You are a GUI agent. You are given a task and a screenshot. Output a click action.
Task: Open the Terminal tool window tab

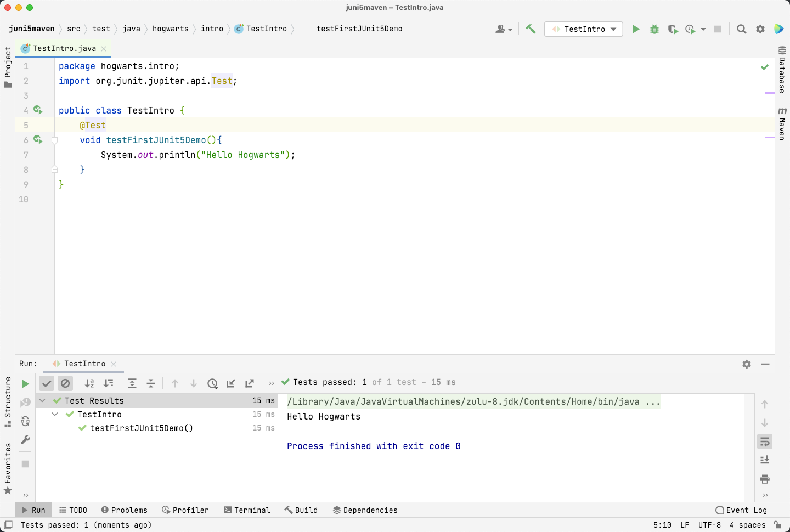(247, 510)
